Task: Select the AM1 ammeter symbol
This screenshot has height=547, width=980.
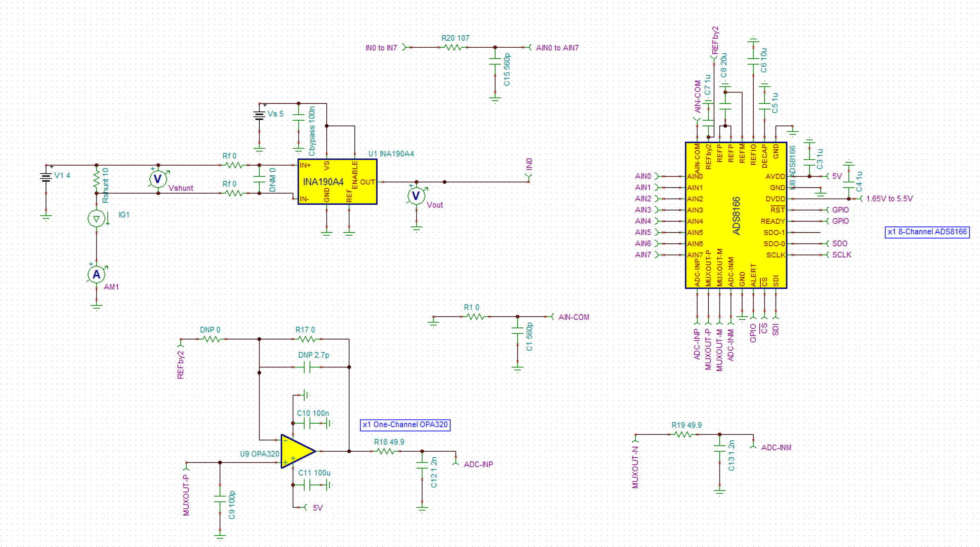Action: (96, 274)
